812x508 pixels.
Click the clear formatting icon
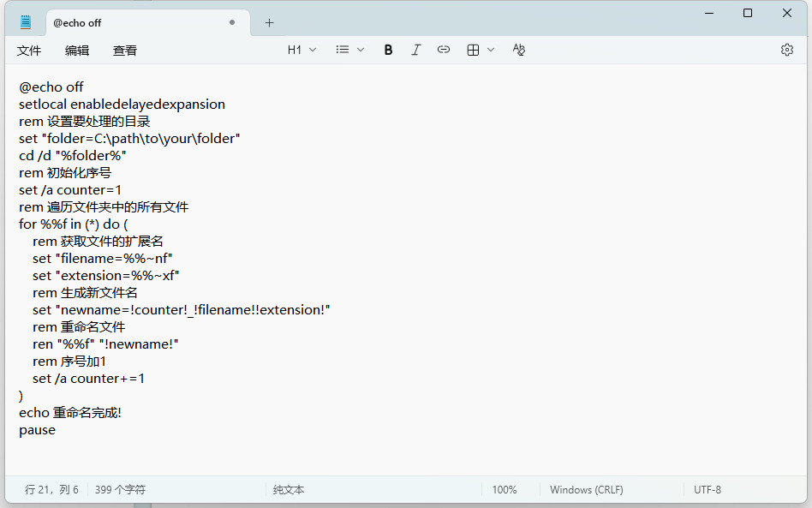(x=518, y=50)
